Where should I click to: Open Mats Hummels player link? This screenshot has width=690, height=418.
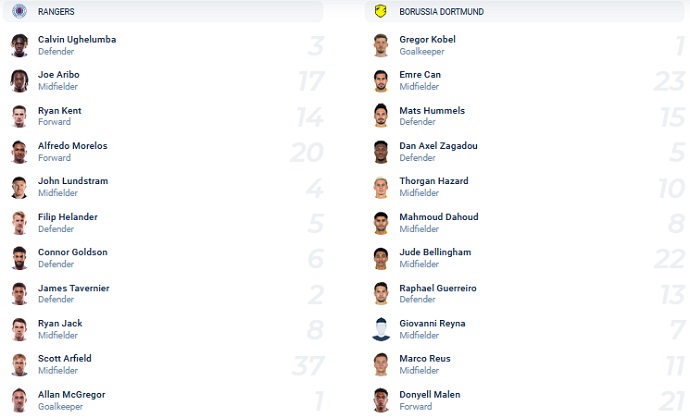point(432,110)
